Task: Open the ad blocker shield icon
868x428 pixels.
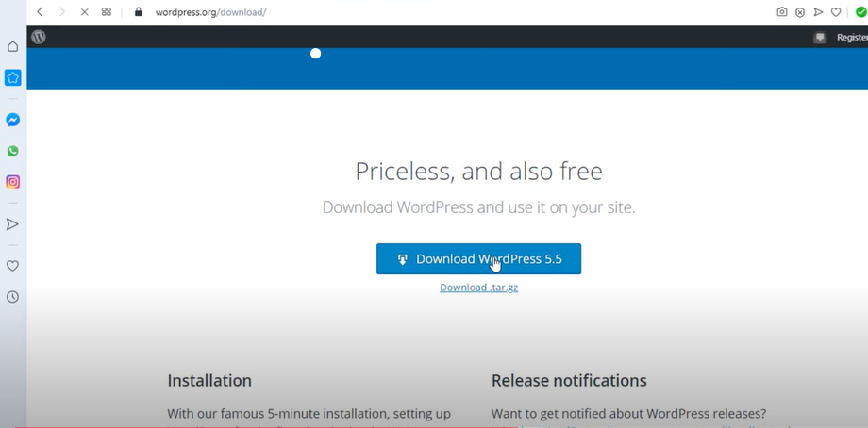Action: click(800, 12)
